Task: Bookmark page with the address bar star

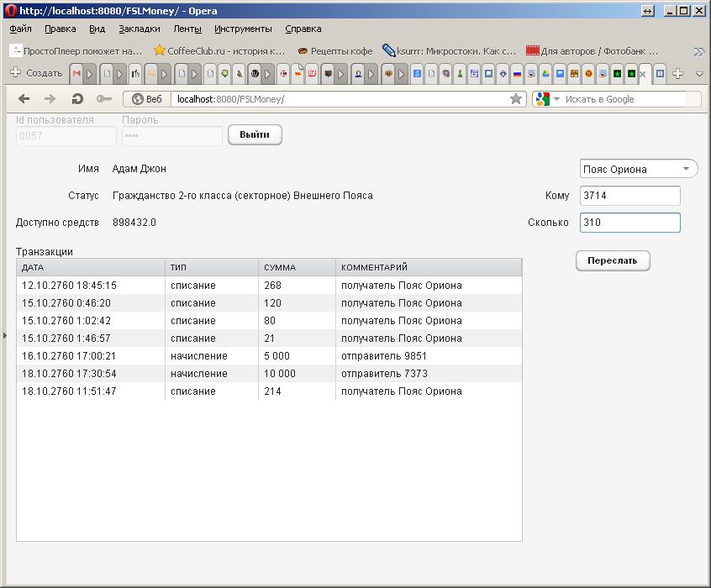Action: coord(515,99)
